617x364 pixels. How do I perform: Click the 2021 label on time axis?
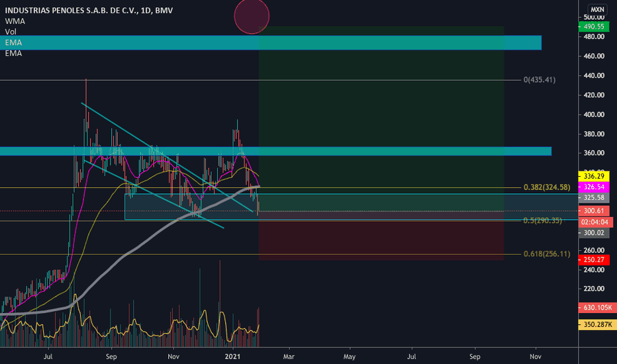coord(232,357)
